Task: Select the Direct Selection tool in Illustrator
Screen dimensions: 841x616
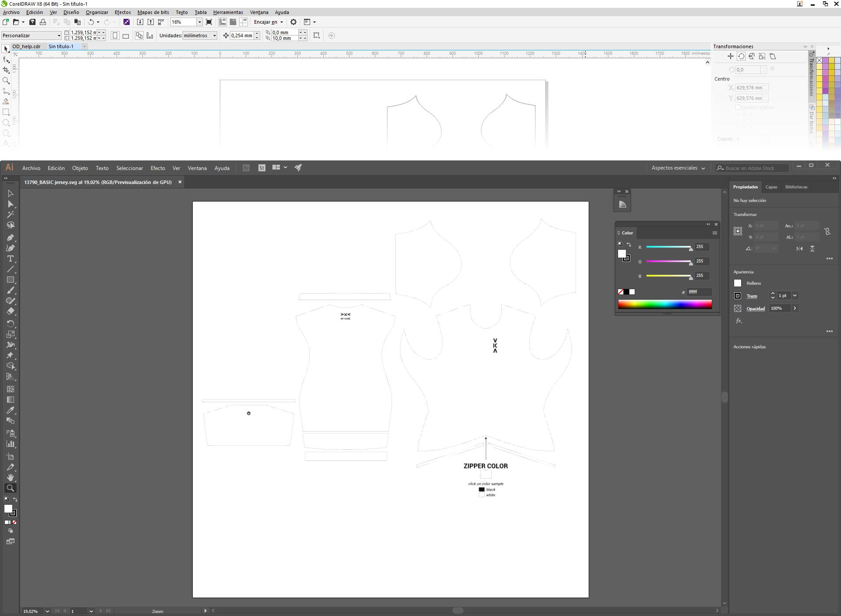Action: (x=11, y=204)
